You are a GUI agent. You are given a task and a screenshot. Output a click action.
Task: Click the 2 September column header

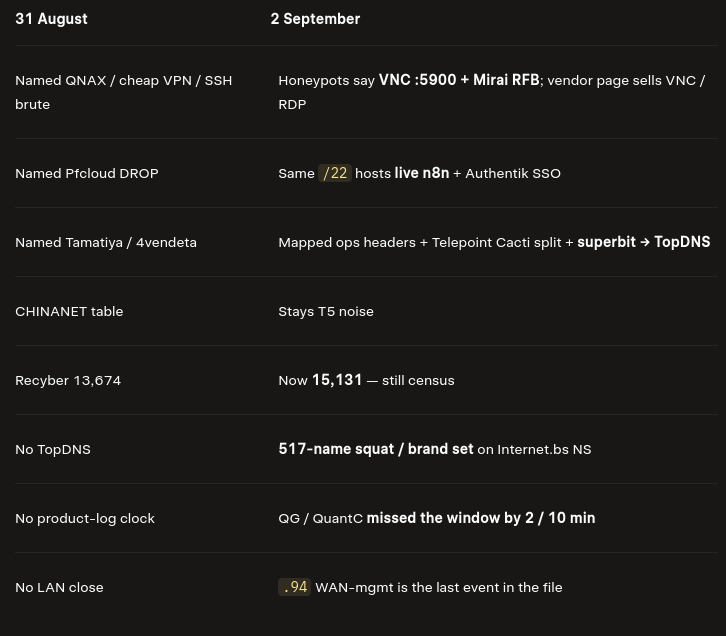tap(315, 19)
